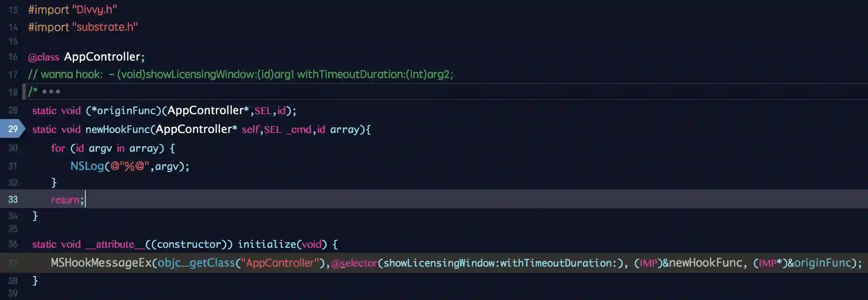Toggle the breakpoint marker on line 29
The image size is (868, 300).
(13, 129)
